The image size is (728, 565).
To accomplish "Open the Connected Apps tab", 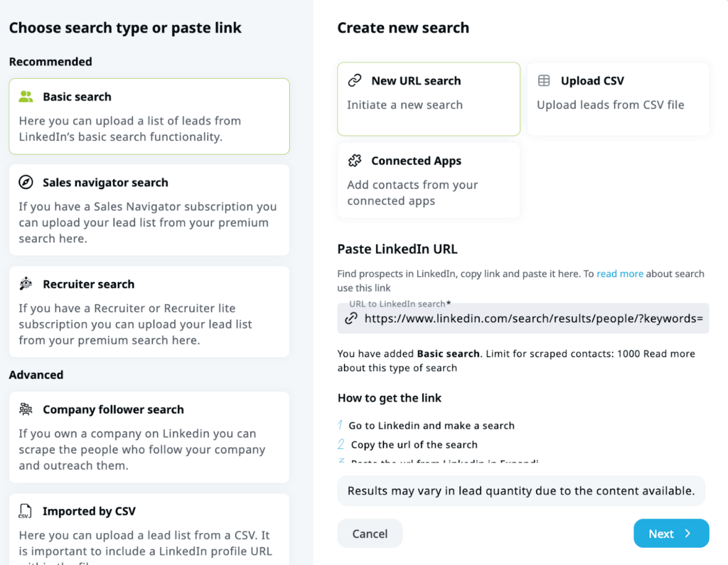I will (x=428, y=181).
